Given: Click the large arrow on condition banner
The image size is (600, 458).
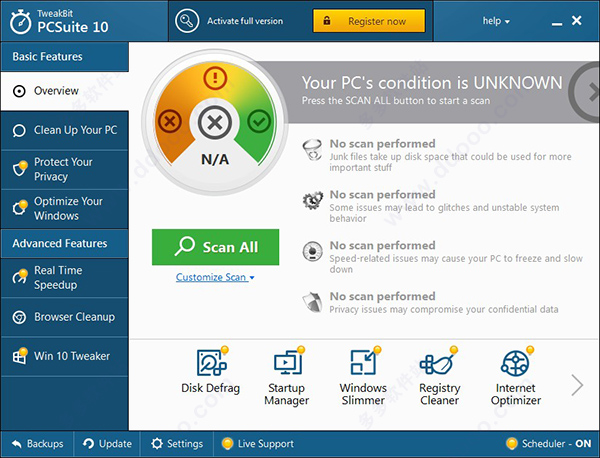Looking at the screenshot, I should [585, 92].
